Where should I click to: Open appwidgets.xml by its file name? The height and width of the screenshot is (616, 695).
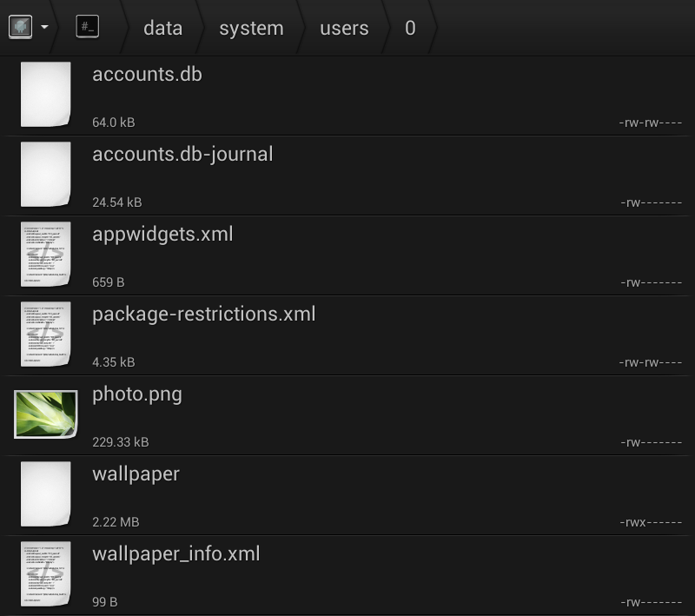[x=162, y=235]
